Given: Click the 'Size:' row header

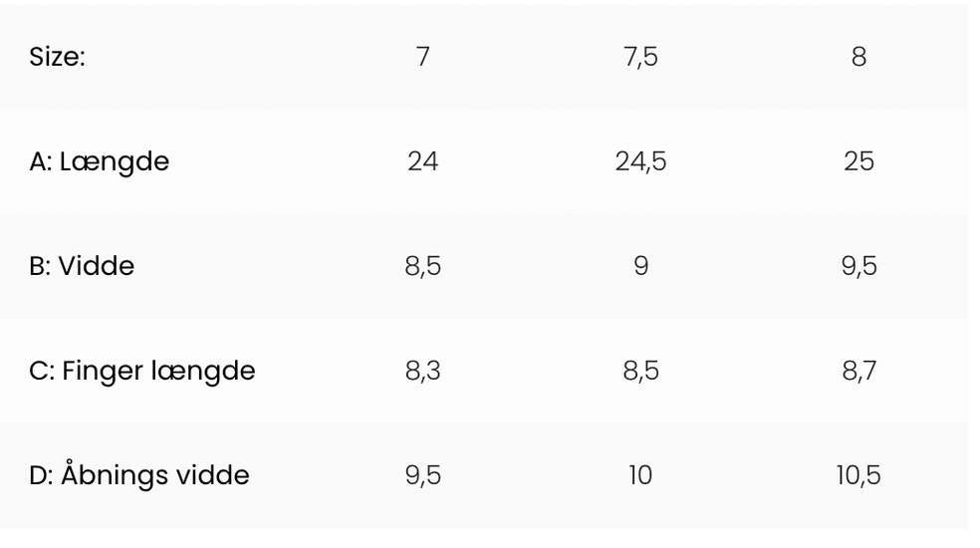Looking at the screenshot, I should tap(58, 57).
